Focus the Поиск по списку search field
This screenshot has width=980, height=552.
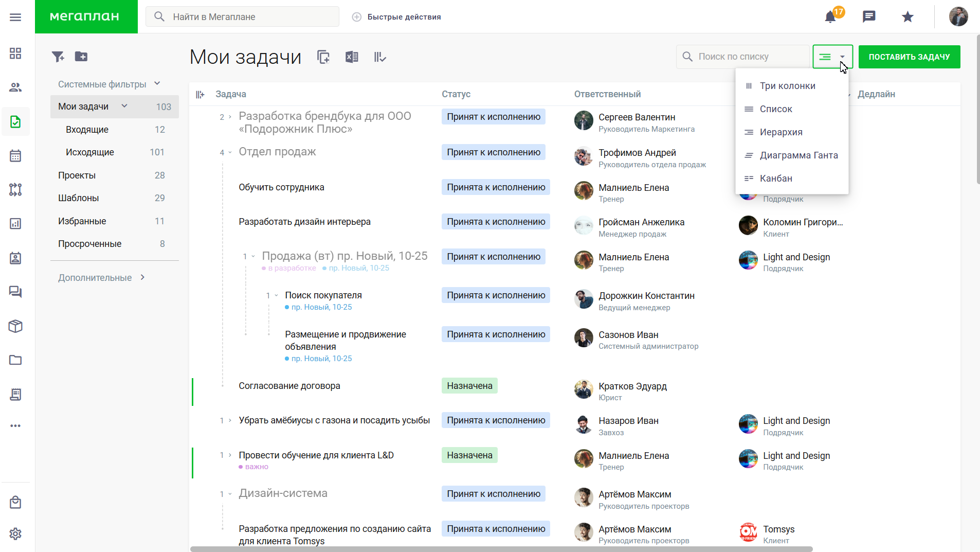point(743,57)
